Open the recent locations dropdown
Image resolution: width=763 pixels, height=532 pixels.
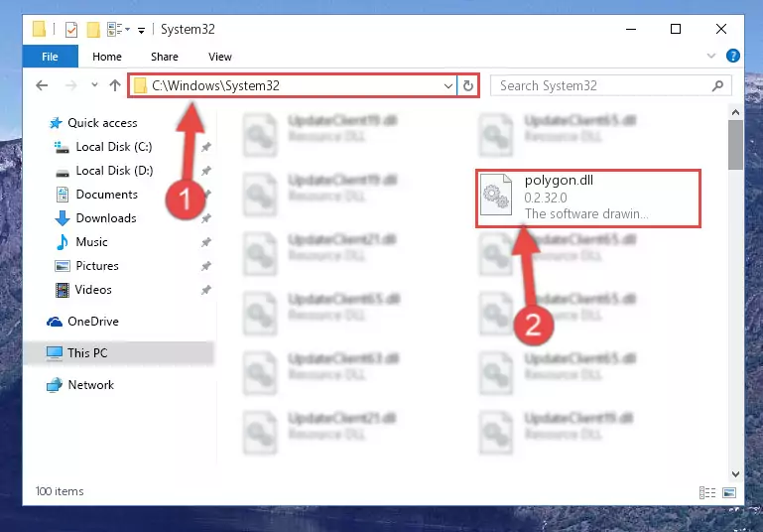click(x=94, y=85)
